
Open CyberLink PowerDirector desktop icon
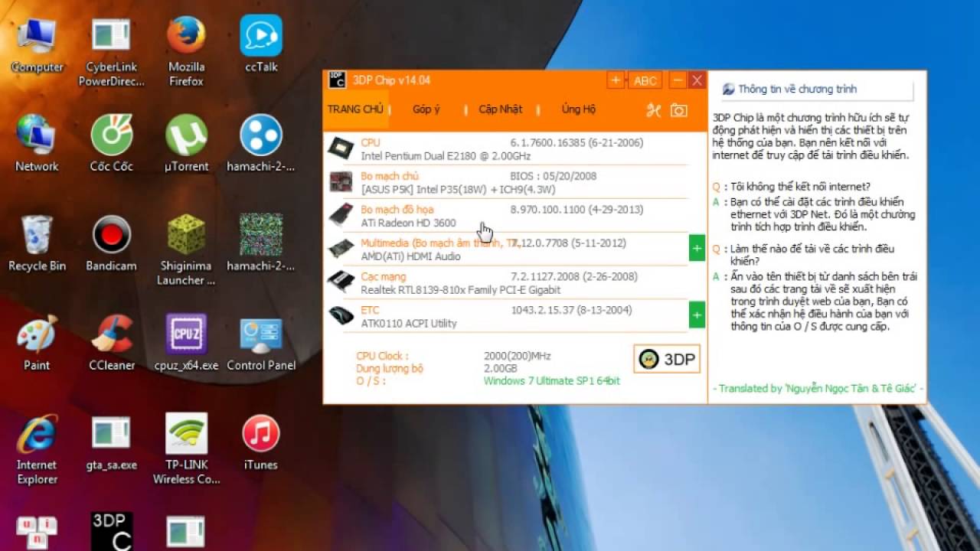[112, 52]
